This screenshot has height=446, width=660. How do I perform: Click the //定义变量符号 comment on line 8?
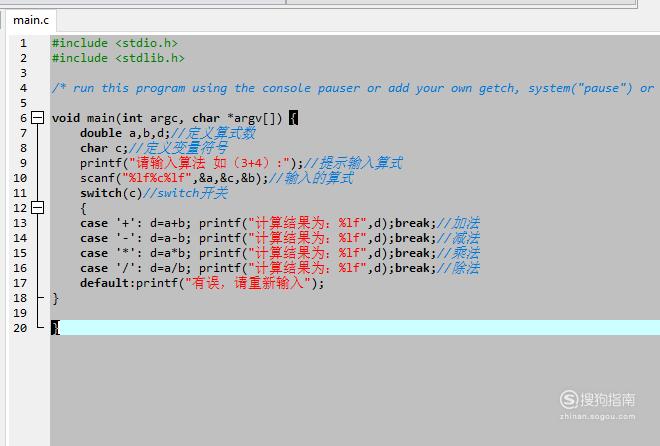click(x=178, y=148)
